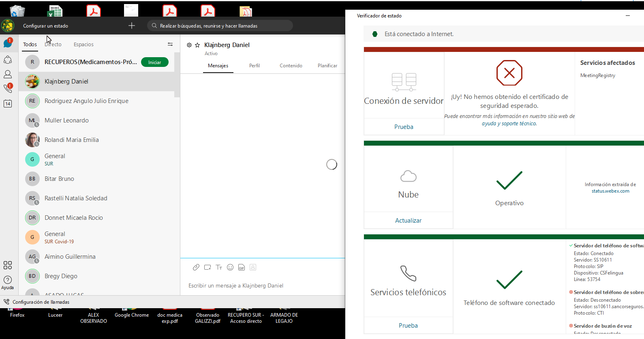Click the personal room icon in message toolbar
Viewport: 644px width, 339px height.
pos(253,267)
